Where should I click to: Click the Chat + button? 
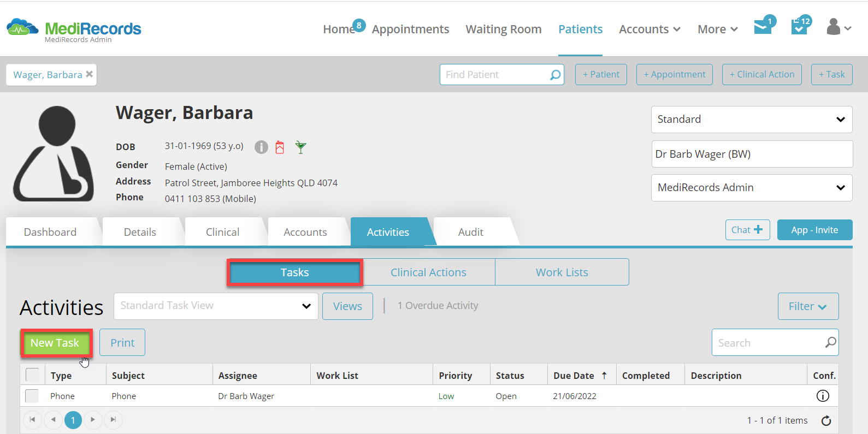747,230
